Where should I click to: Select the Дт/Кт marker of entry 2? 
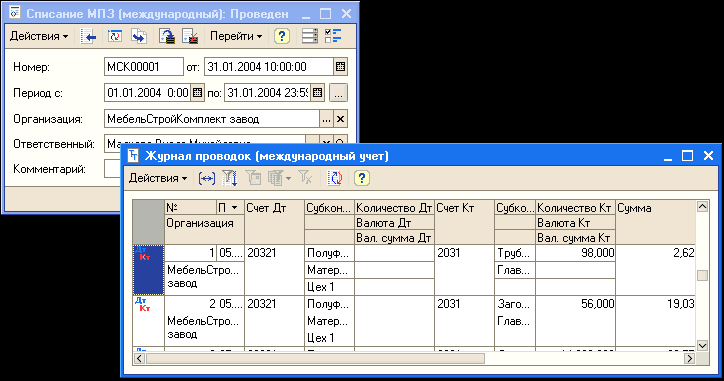click(148, 321)
